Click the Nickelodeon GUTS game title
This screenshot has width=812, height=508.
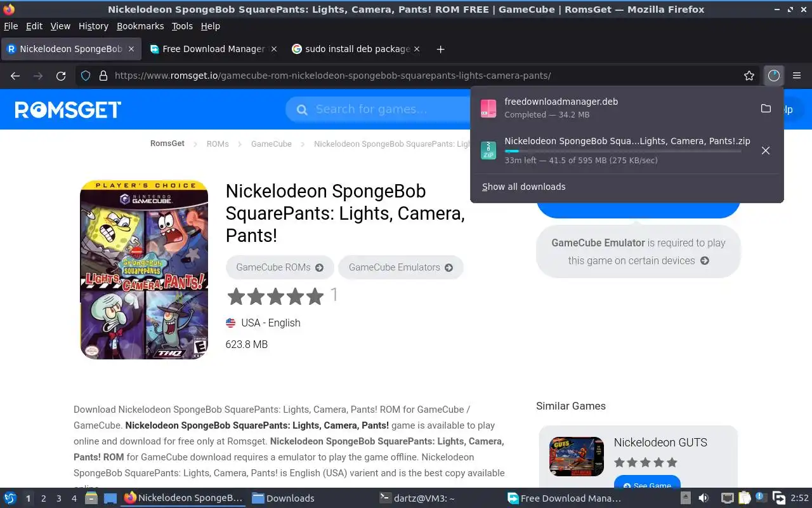click(x=660, y=443)
